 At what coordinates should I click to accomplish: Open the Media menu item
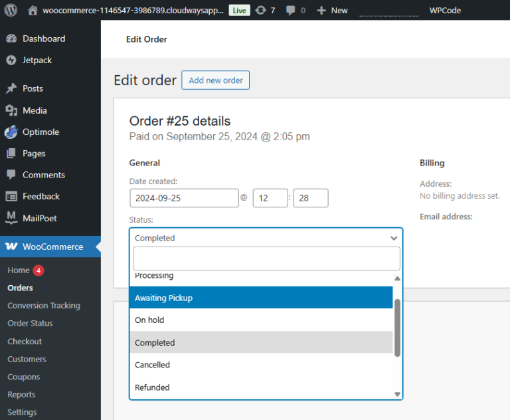tap(35, 110)
